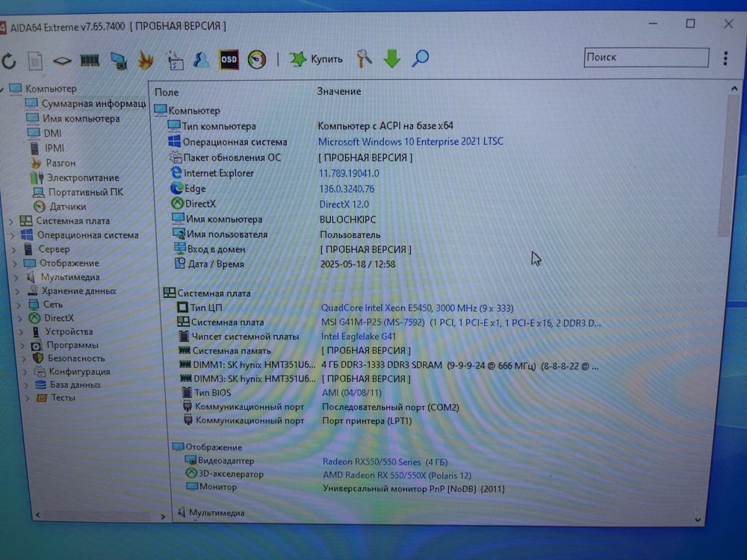Expand the Мультимедиа tree node

16,277
